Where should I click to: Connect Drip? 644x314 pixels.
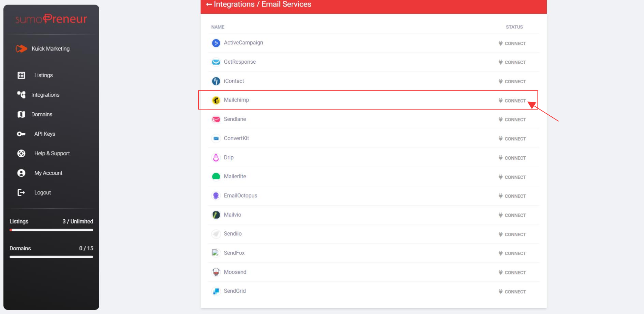pos(512,158)
